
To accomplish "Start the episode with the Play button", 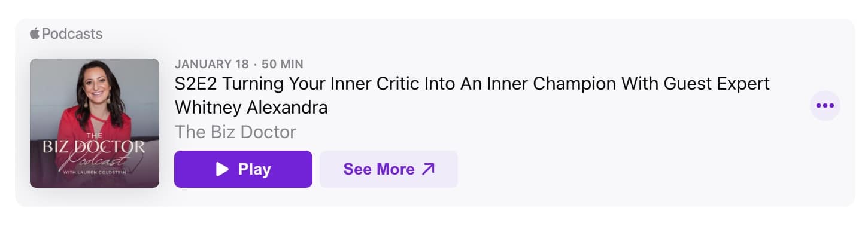I will pos(243,169).
